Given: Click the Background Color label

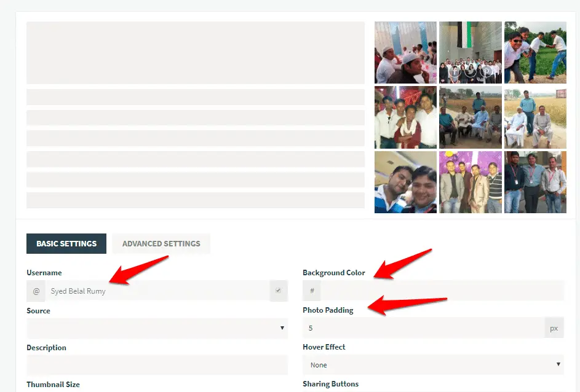Looking at the screenshot, I should (x=333, y=273).
